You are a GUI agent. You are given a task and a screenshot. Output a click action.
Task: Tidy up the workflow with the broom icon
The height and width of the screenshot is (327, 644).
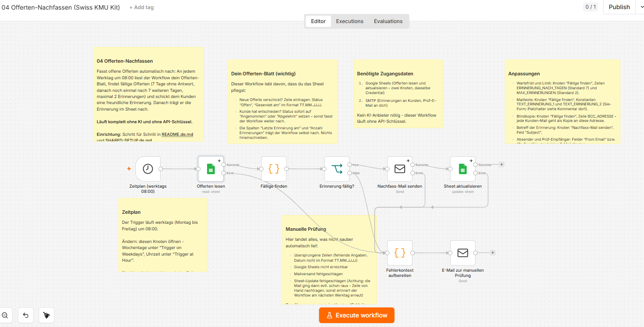point(47,315)
